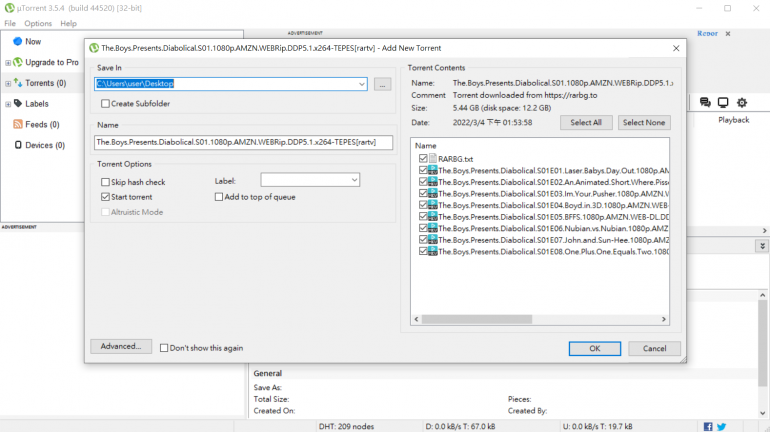Click the video icon of S01E05 BFFS file
This screenshot has width=770, height=432.
[x=433, y=216]
